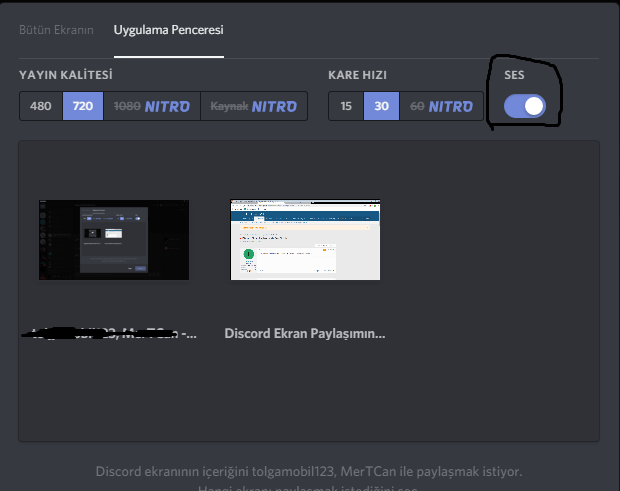Viewport: 620px width, 491px height.
Task: Choose the Kaynak Nitro quality option
Action: point(254,106)
